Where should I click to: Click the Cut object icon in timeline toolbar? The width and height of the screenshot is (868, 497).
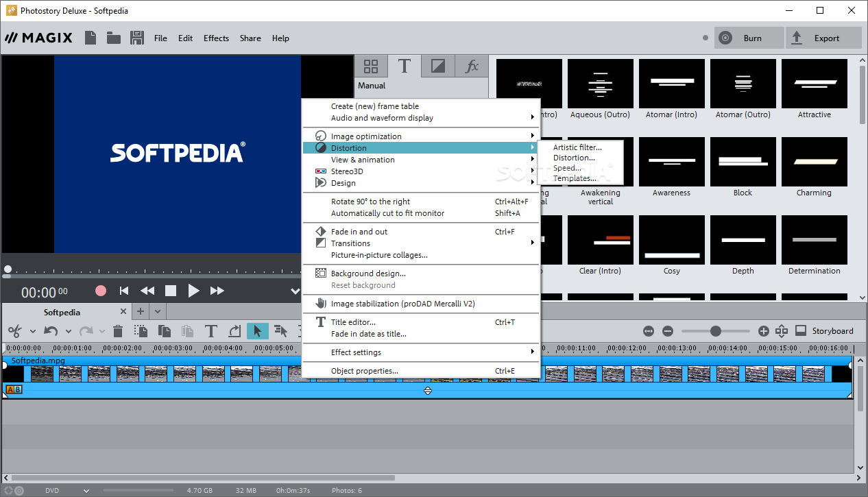point(141,331)
